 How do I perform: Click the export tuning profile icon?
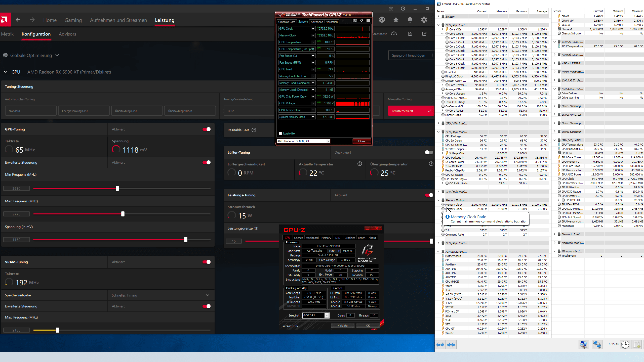tap(424, 34)
